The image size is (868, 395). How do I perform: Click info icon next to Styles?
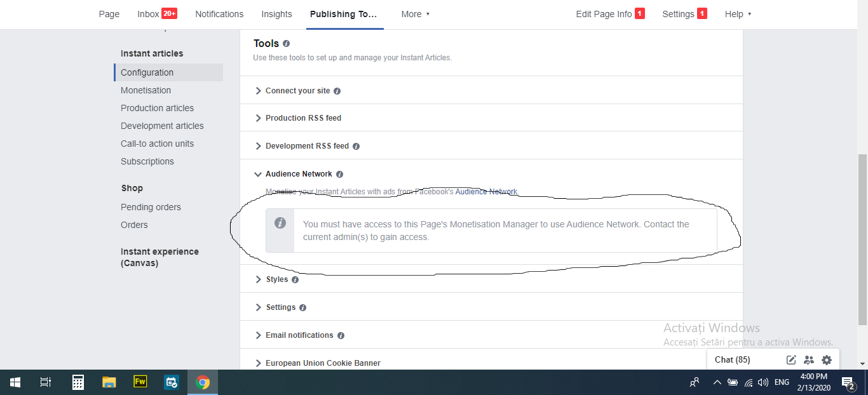(x=295, y=279)
